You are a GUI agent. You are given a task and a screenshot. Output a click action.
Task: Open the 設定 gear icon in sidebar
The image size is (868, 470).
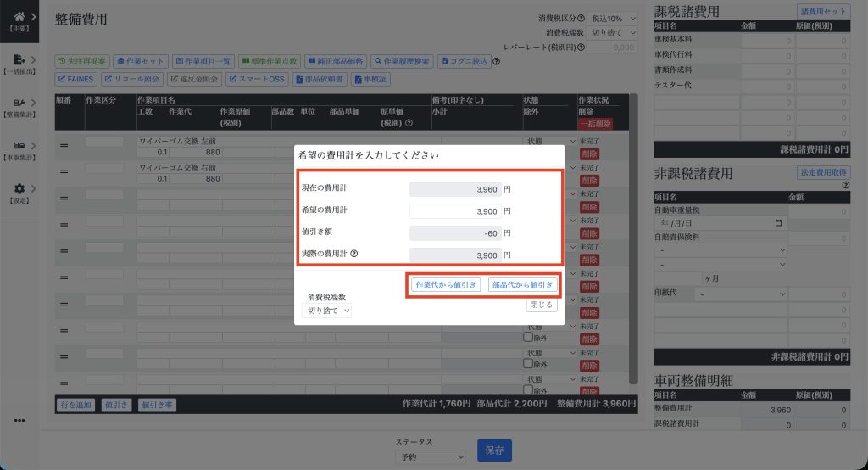(x=19, y=188)
